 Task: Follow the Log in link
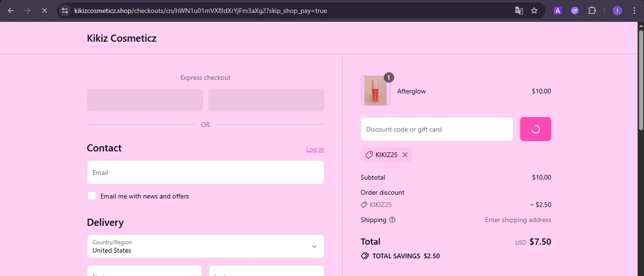click(315, 149)
